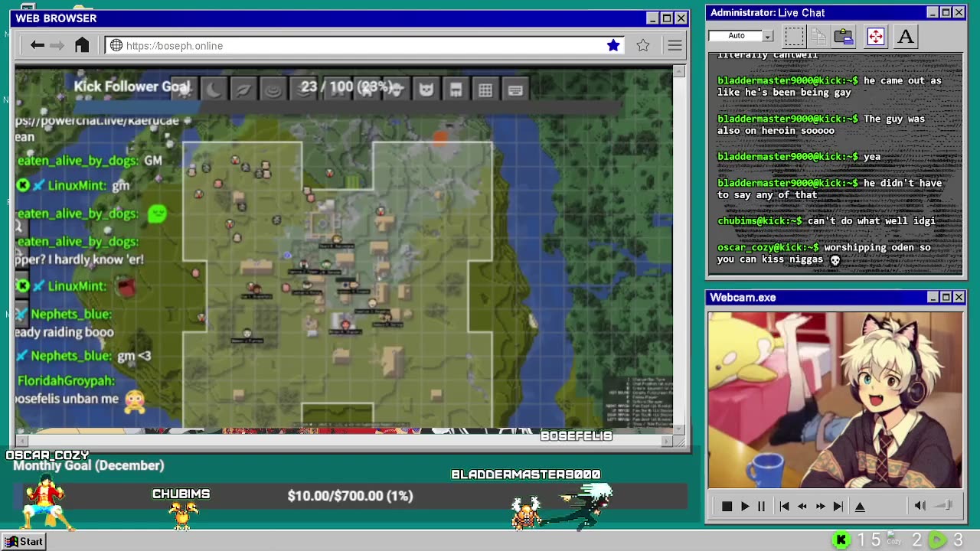
Task: Toggle the grid overlay map button
Action: click(x=485, y=90)
